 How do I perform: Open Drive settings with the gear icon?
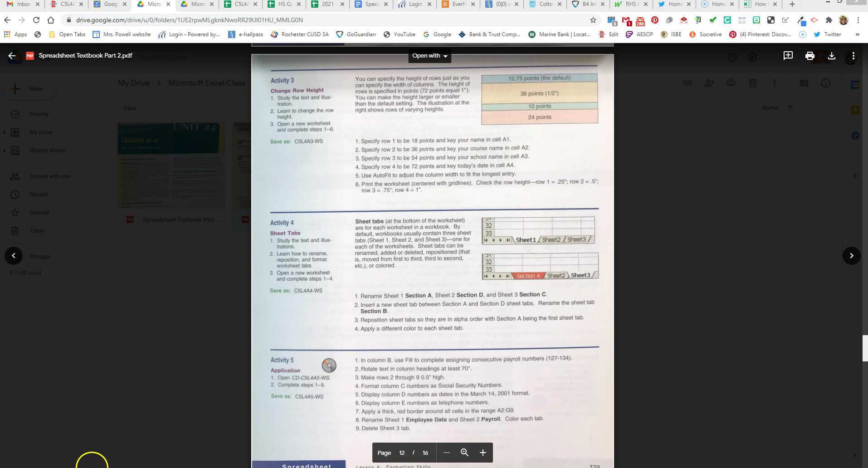[752, 57]
